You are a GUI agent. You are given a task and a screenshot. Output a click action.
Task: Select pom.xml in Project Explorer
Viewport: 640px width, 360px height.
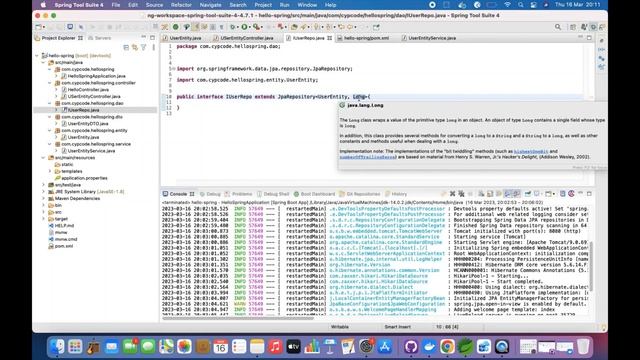point(60,246)
